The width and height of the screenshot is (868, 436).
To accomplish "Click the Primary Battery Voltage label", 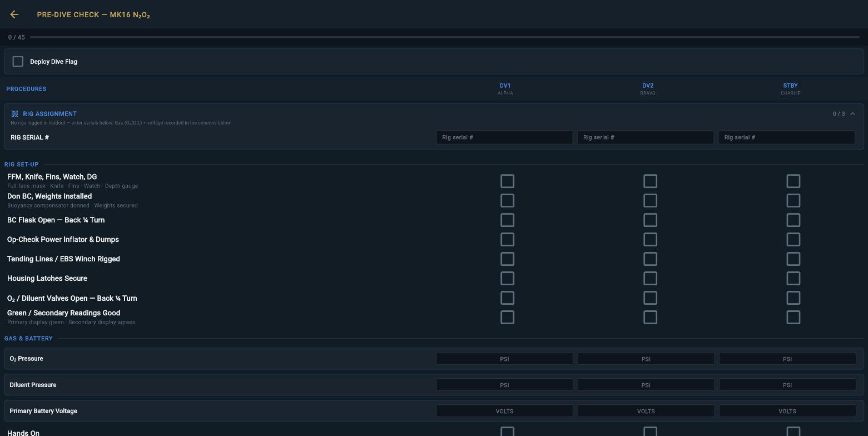I will click(x=43, y=411).
